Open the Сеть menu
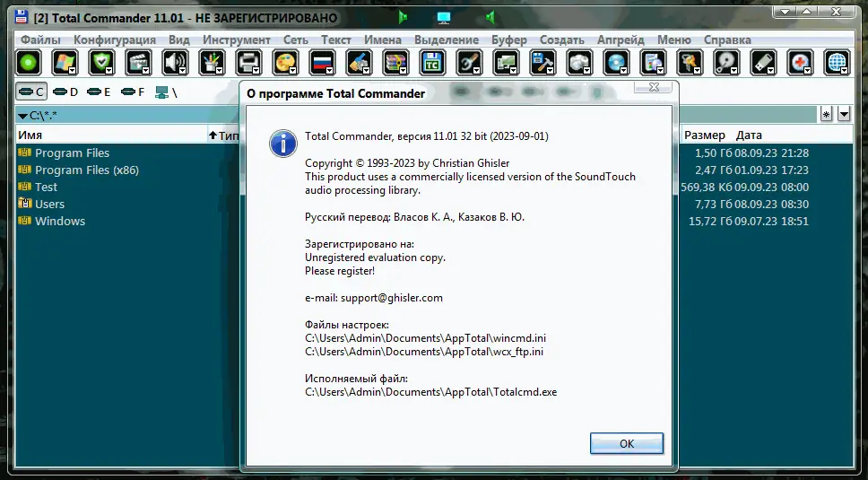 pos(296,39)
